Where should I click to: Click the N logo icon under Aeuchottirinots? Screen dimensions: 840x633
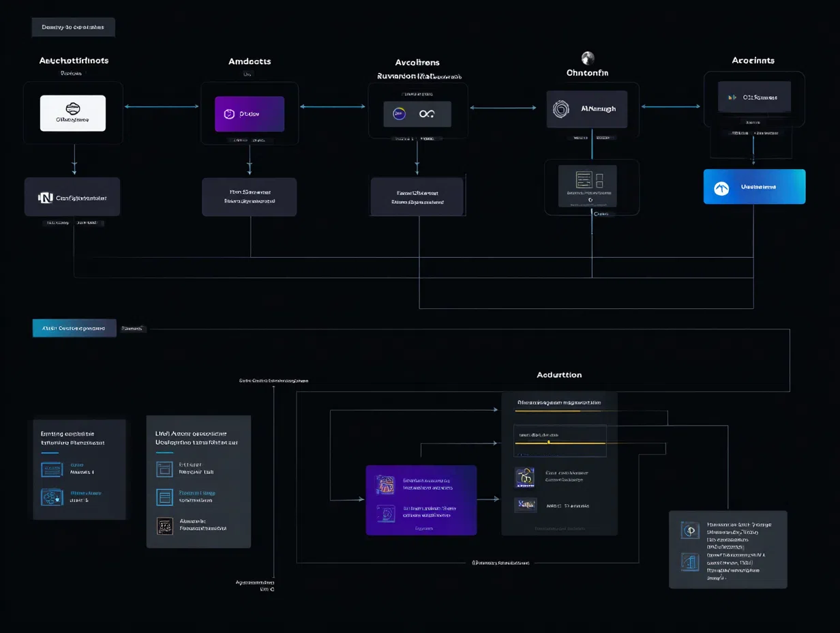(45, 198)
